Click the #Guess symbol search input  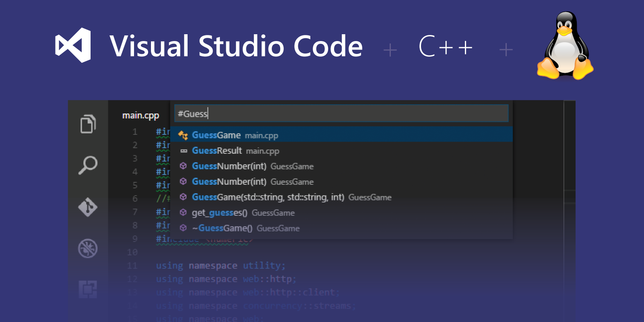coord(341,114)
